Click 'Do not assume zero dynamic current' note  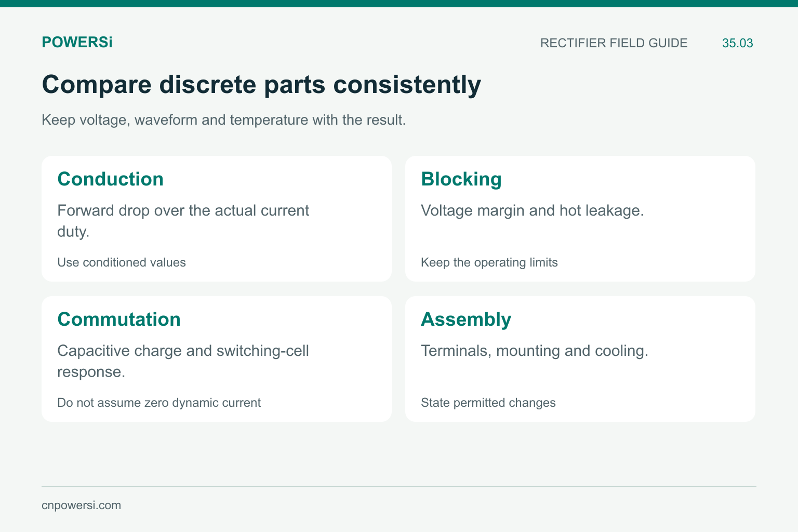click(159, 403)
